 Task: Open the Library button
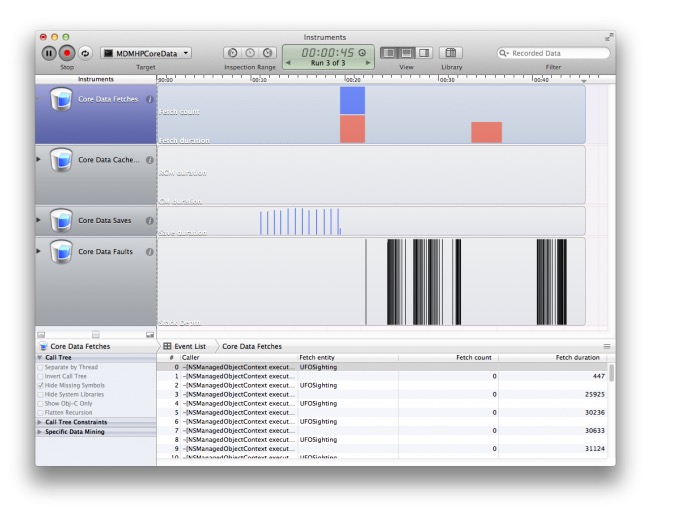[451, 53]
